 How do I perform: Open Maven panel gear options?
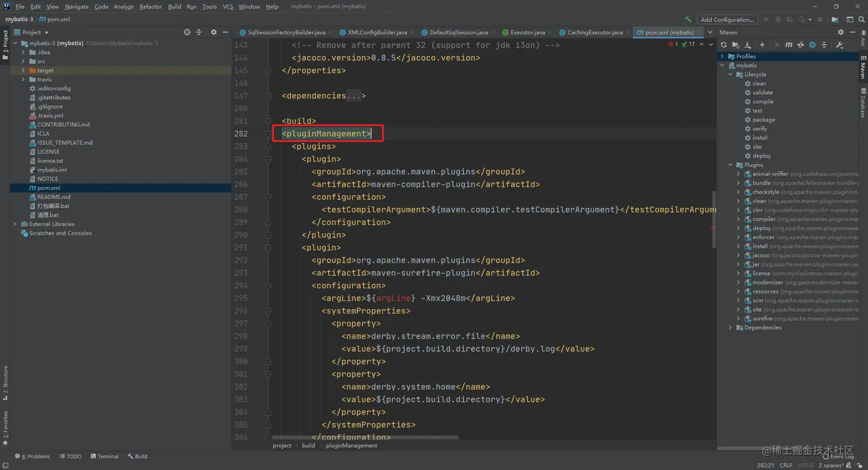click(840, 32)
